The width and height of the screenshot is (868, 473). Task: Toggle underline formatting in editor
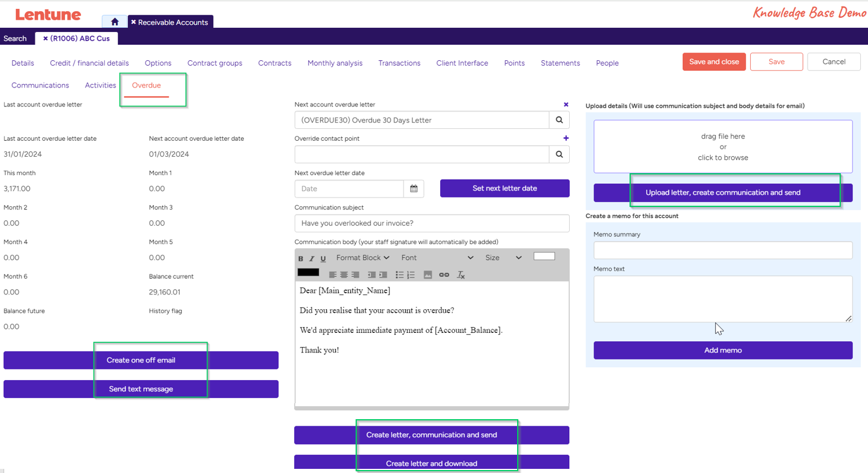[x=323, y=258]
